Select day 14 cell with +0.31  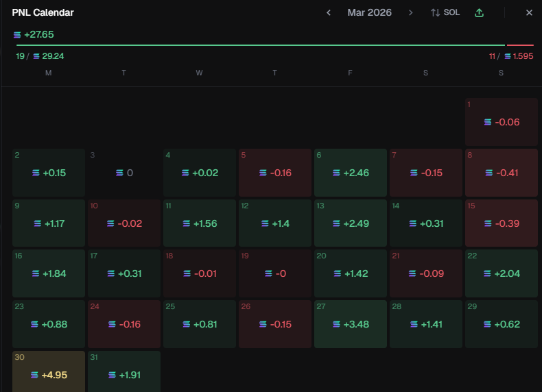pyautogui.click(x=426, y=223)
